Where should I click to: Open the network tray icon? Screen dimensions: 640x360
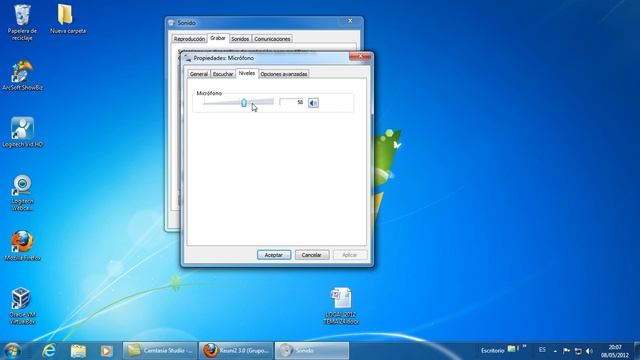pyautogui.click(x=578, y=351)
